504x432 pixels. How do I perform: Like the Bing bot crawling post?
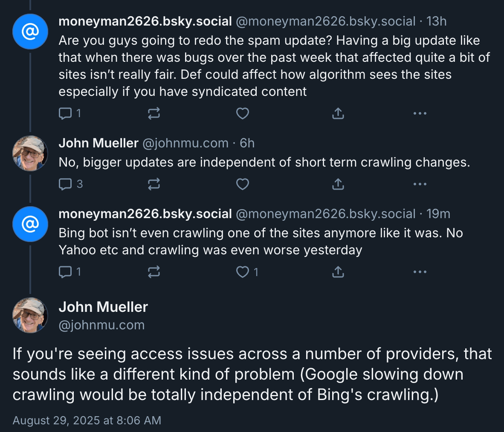click(243, 272)
